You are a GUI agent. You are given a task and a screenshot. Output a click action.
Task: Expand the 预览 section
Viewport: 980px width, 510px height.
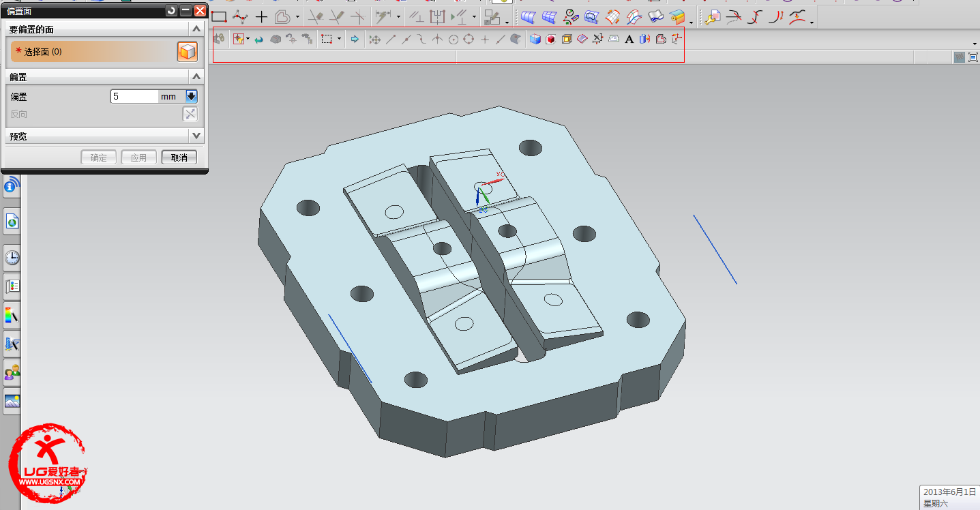click(x=196, y=136)
